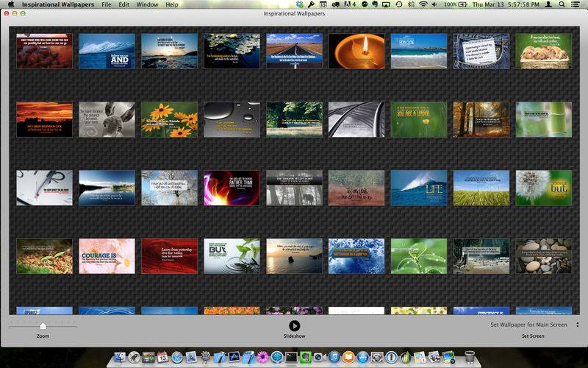Open Trash in the Dock
Screen dimensions: 588x368
tap(470, 356)
